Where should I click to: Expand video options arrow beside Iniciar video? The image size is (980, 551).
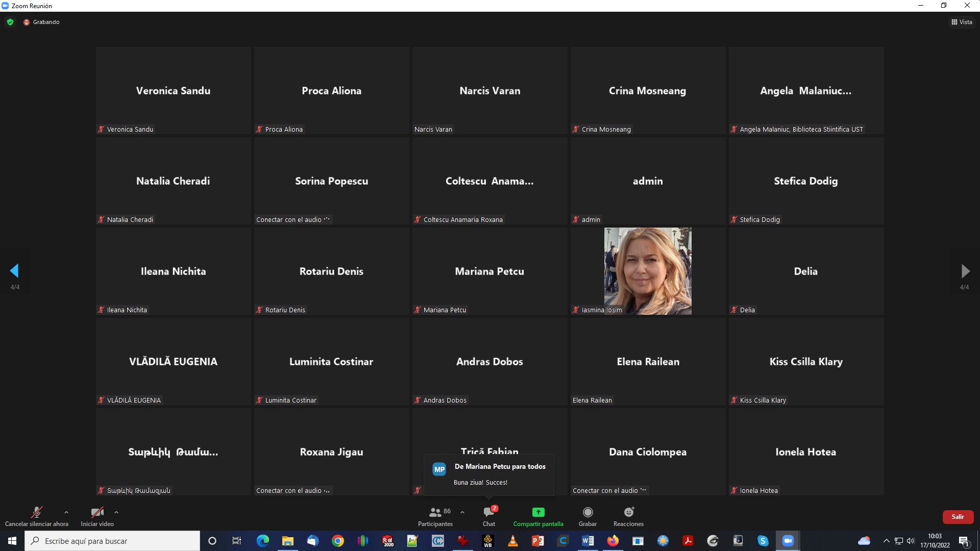click(116, 512)
